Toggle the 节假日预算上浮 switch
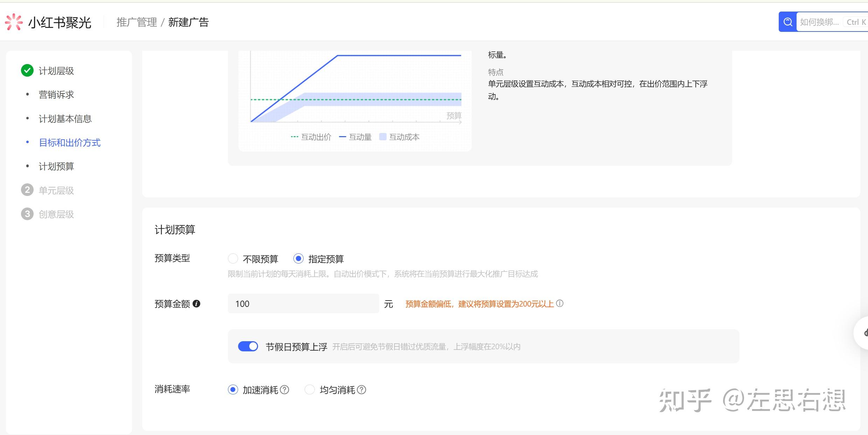868x435 pixels. [x=248, y=346]
